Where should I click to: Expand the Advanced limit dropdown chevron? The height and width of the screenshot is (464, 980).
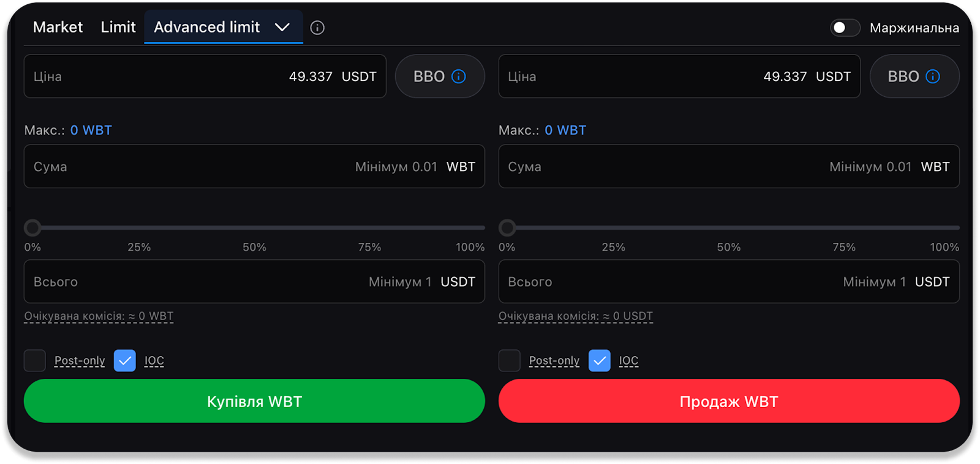(x=282, y=27)
